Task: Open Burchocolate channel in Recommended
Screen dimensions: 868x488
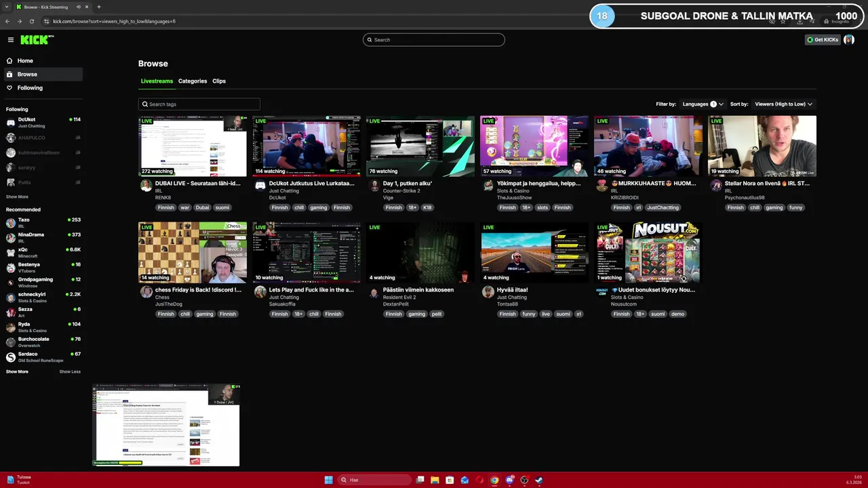Action: [x=43, y=342]
